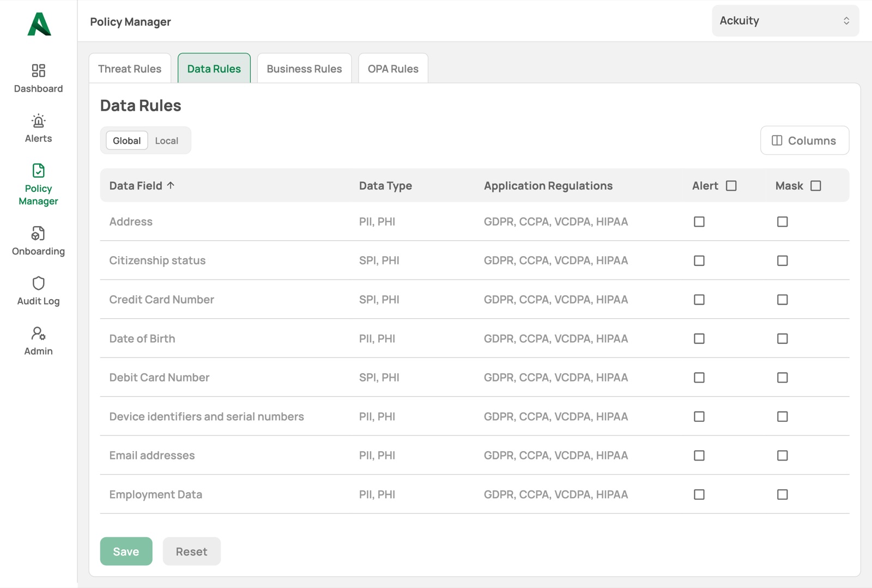This screenshot has height=588, width=872.
Task: Open the Admin user-gear icon
Action: coord(38,333)
